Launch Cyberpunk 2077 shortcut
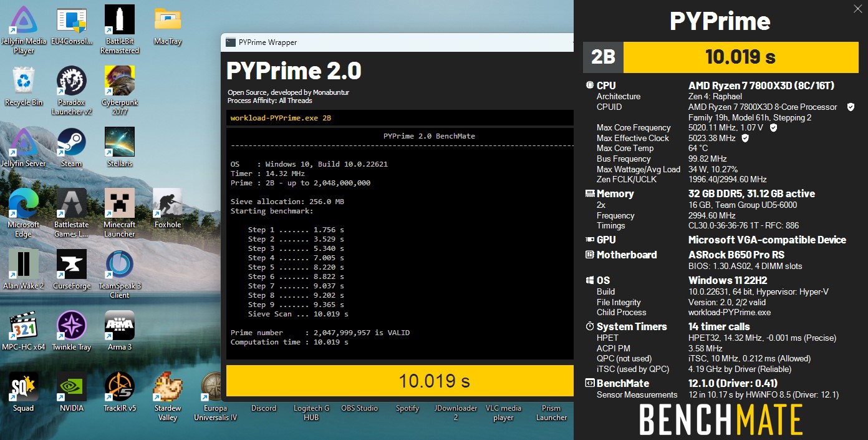 point(119,90)
